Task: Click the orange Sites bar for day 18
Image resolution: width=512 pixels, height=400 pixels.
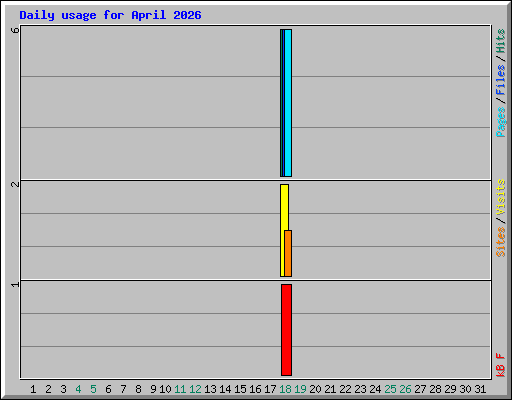Action: [x=288, y=253]
